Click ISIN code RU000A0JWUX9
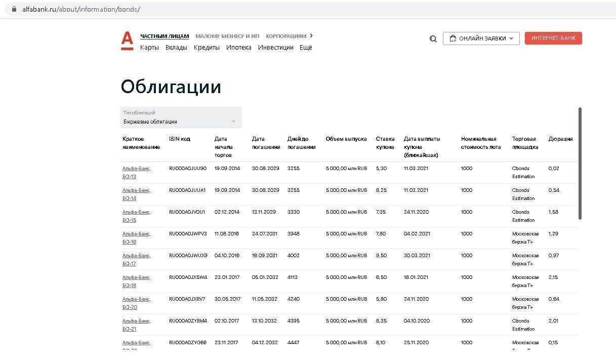 point(188,256)
